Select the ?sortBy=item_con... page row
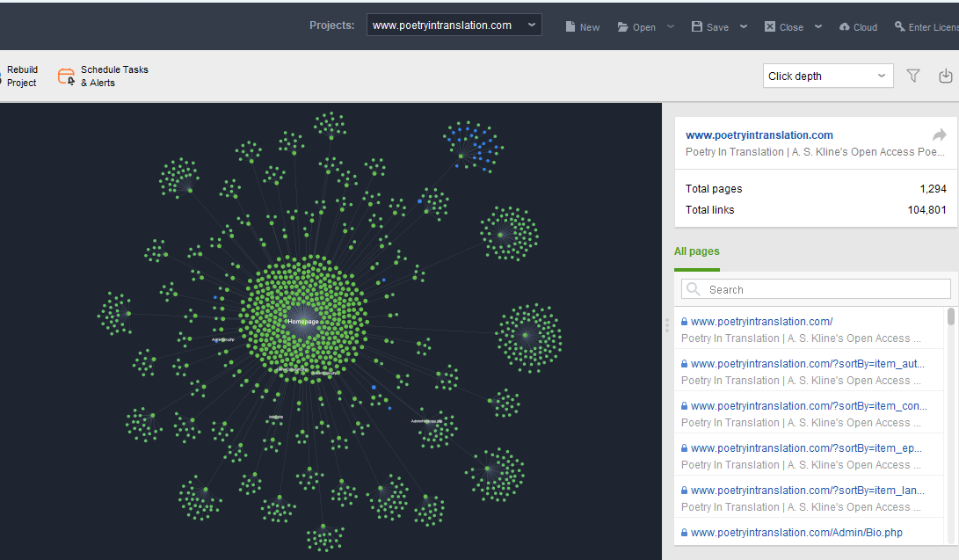Image resolution: width=959 pixels, height=560 pixels. pos(809,413)
